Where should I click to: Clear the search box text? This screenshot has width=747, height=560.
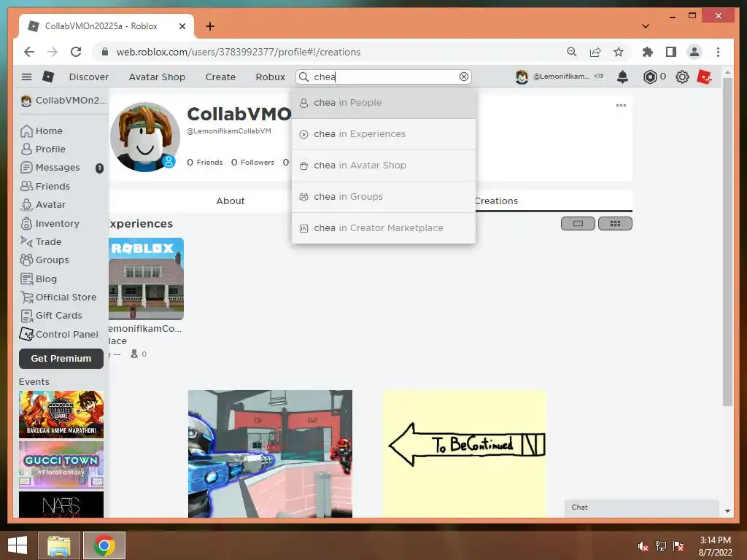click(463, 77)
